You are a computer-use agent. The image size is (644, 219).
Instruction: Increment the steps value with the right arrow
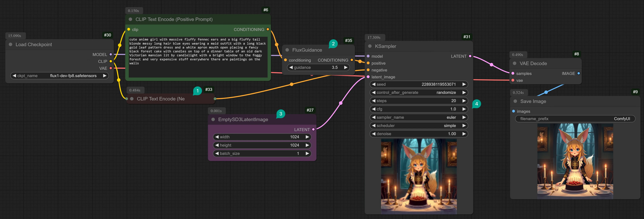(x=464, y=101)
